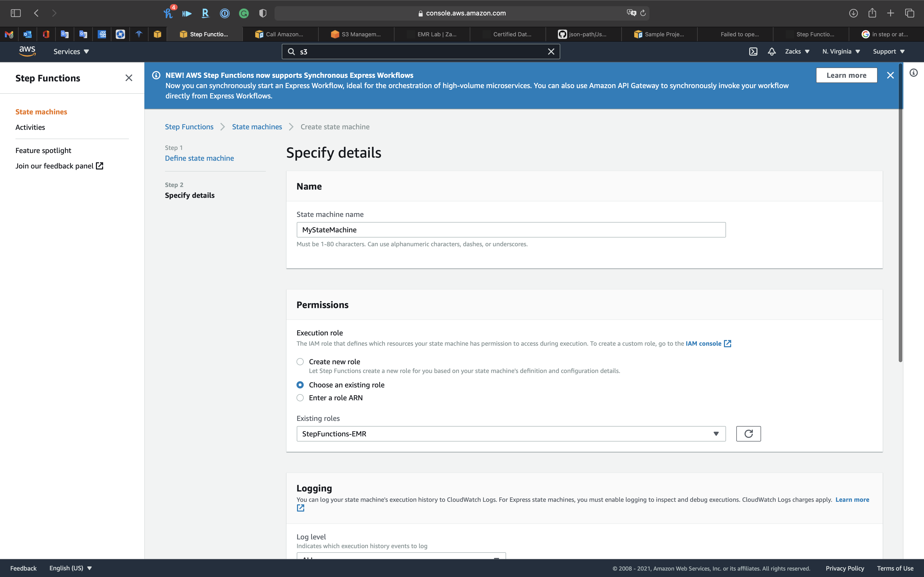Click the AWS CloudShell icon

(753, 52)
